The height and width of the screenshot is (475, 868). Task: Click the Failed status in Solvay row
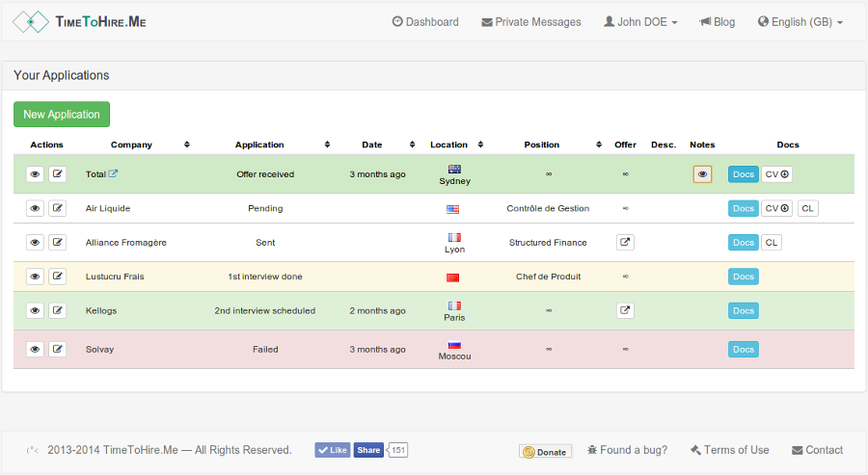265,350
